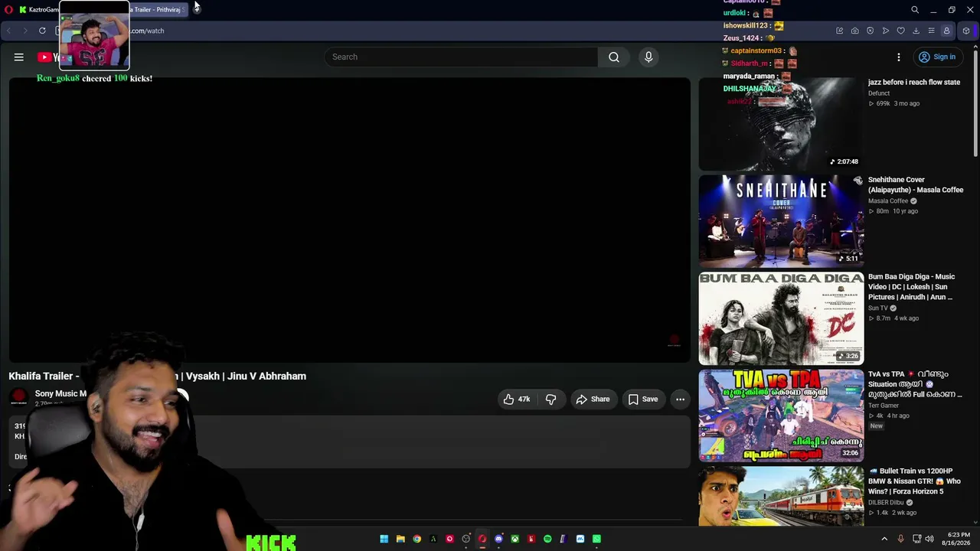This screenshot has height=551, width=980.
Task: Open Opera snapshot edit tool
Action: [840, 31]
